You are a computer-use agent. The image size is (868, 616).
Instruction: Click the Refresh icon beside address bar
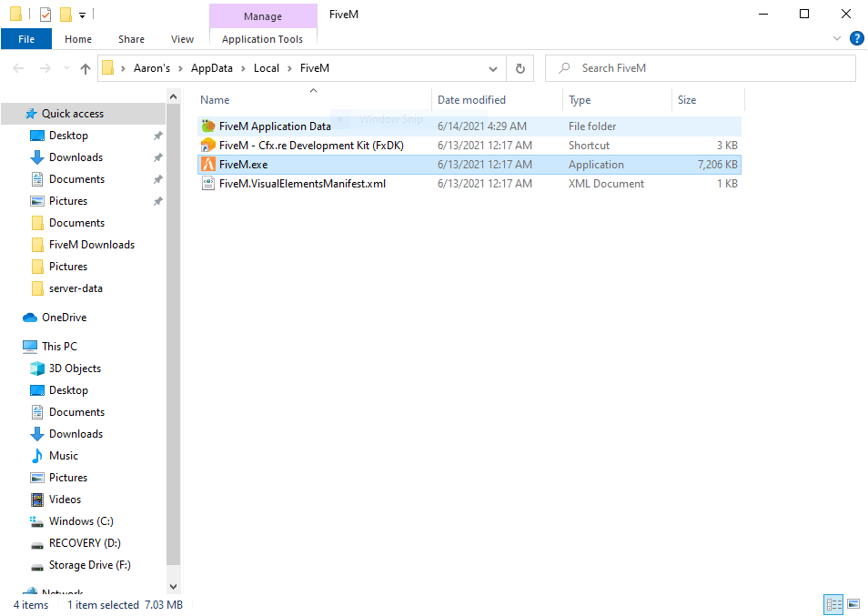520,68
